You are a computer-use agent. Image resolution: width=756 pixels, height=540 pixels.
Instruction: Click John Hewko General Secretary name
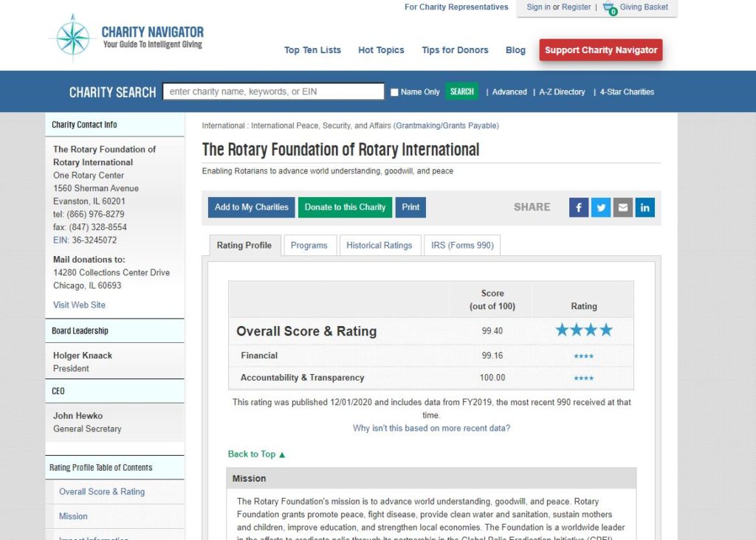(x=78, y=416)
